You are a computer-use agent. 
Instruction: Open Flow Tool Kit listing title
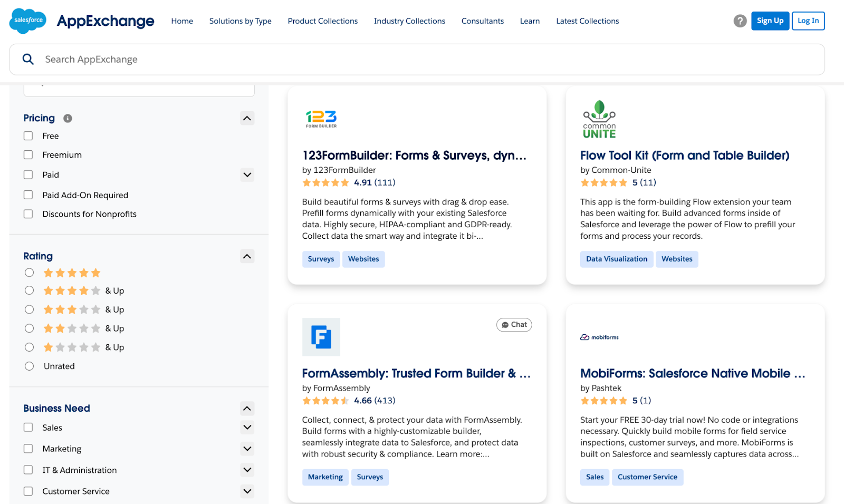[685, 156]
